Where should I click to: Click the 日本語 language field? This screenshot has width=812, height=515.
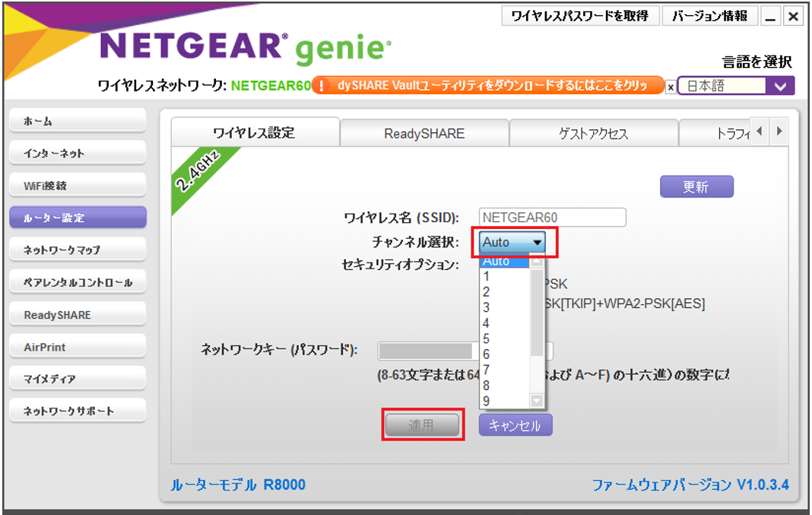722,86
